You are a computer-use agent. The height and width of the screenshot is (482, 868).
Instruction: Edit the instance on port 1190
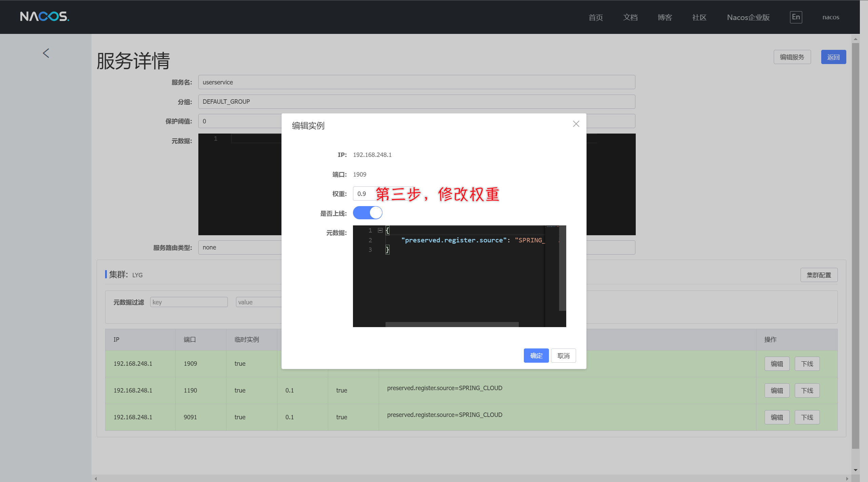[776, 390]
